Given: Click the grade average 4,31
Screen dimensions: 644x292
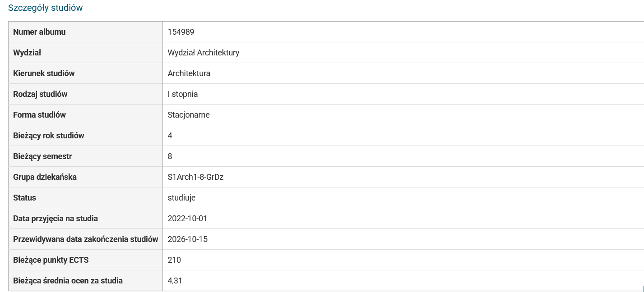Looking at the screenshot, I should point(175,281).
